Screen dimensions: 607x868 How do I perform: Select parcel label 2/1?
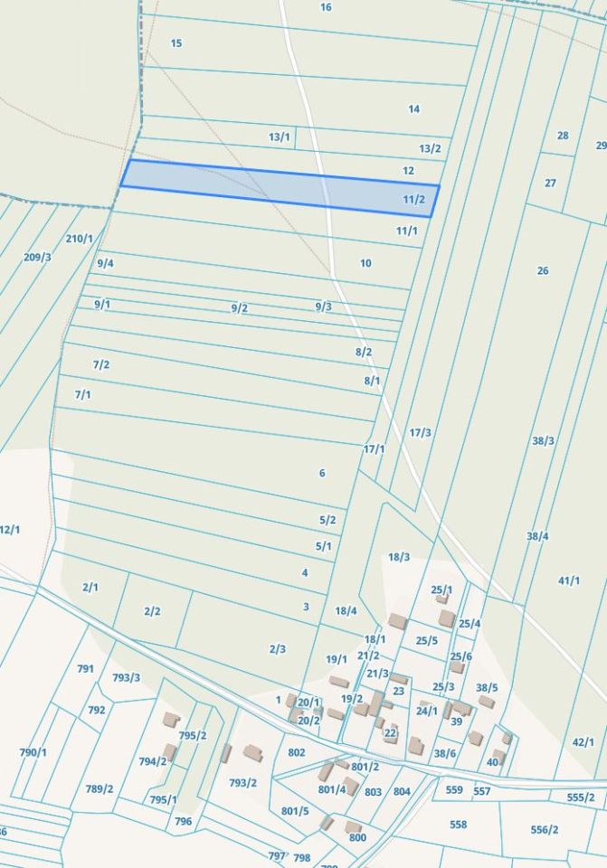click(x=90, y=588)
